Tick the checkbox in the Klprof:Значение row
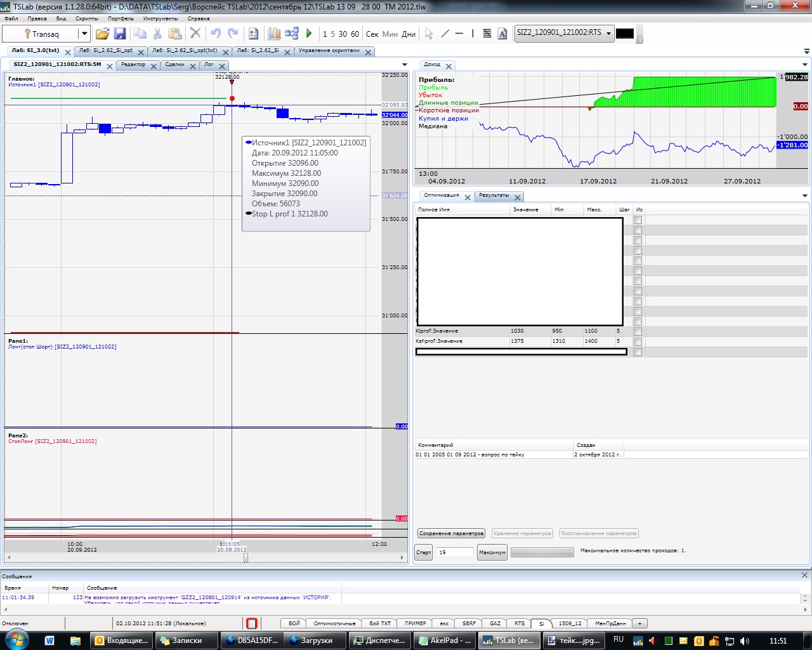812x650 pixels. (x=638, y=331)
